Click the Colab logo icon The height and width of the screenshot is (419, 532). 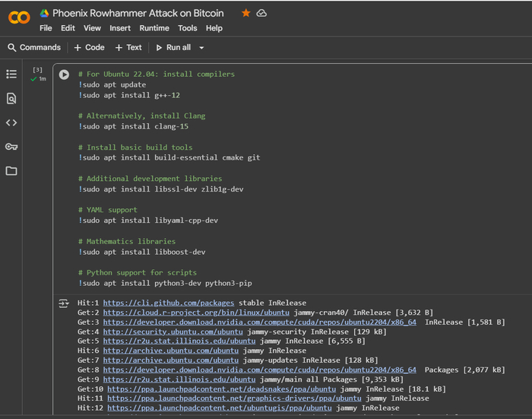point(19,17)
